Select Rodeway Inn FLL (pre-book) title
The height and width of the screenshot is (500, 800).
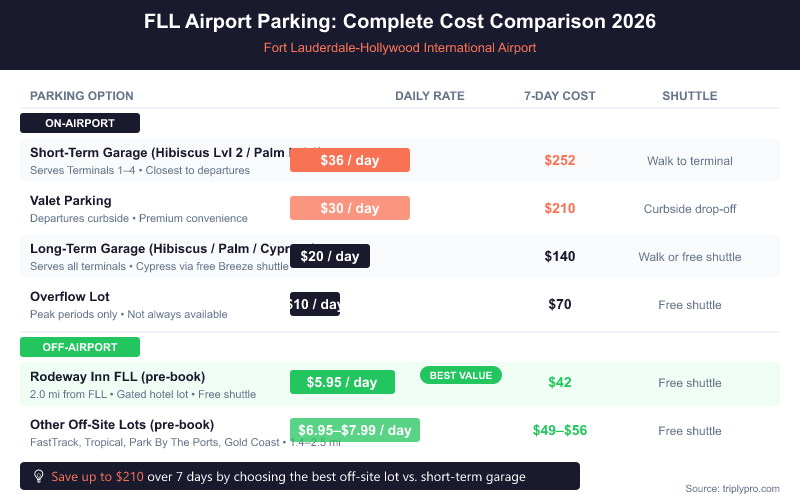pos(118,377)
